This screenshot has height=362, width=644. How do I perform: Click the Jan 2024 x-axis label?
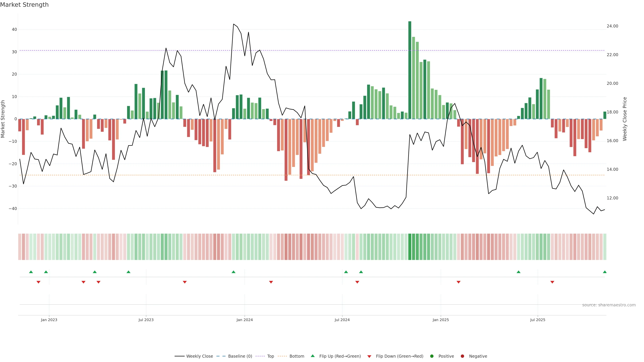[245, 320]
